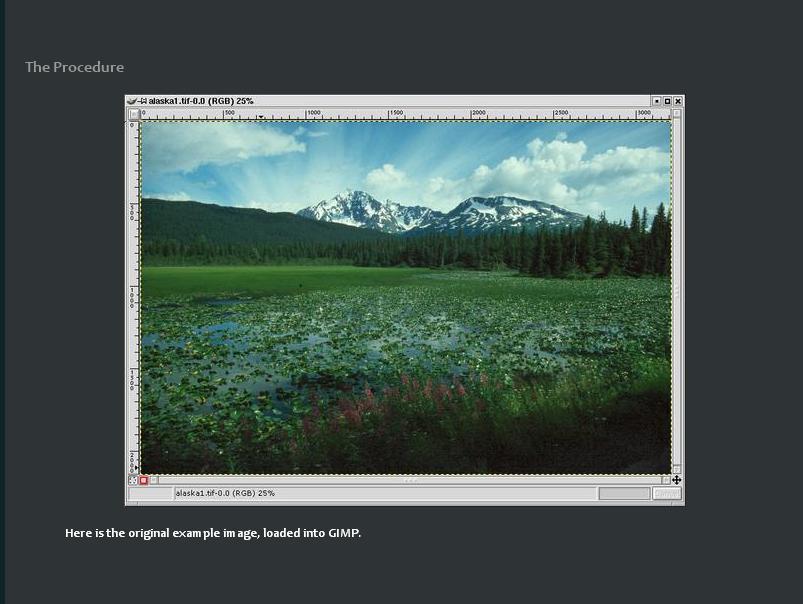This screenshot has width=803, height=604.
Task: Open the image menu at ruler corner
Action: coord(133,114)
